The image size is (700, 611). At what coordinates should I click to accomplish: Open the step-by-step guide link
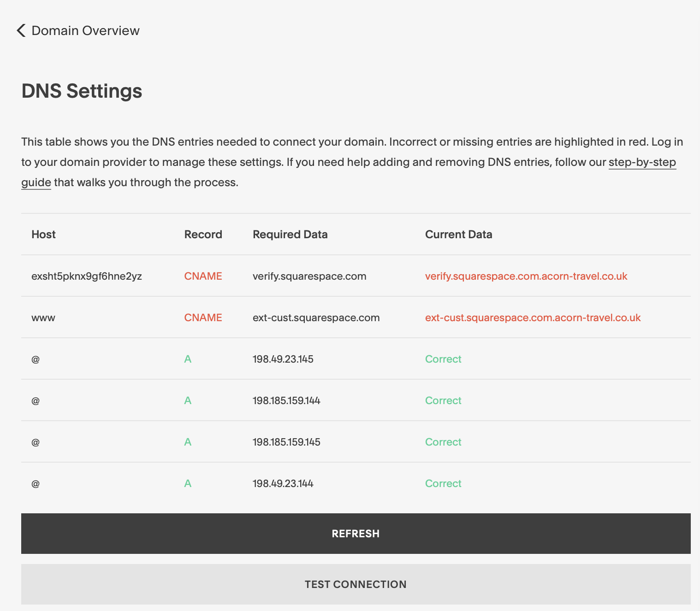[x=642, y=162]
